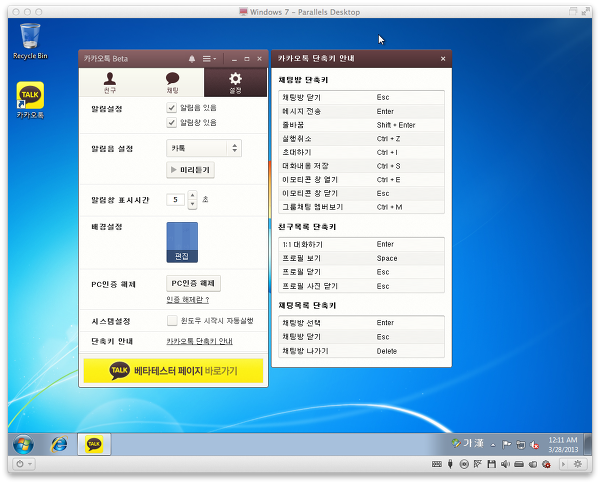Image resolution: width=600 pixels, height=484 pixels.
Task: Click the 채팅방 나가기 Delete row
Action: click(x=361, y=351)
